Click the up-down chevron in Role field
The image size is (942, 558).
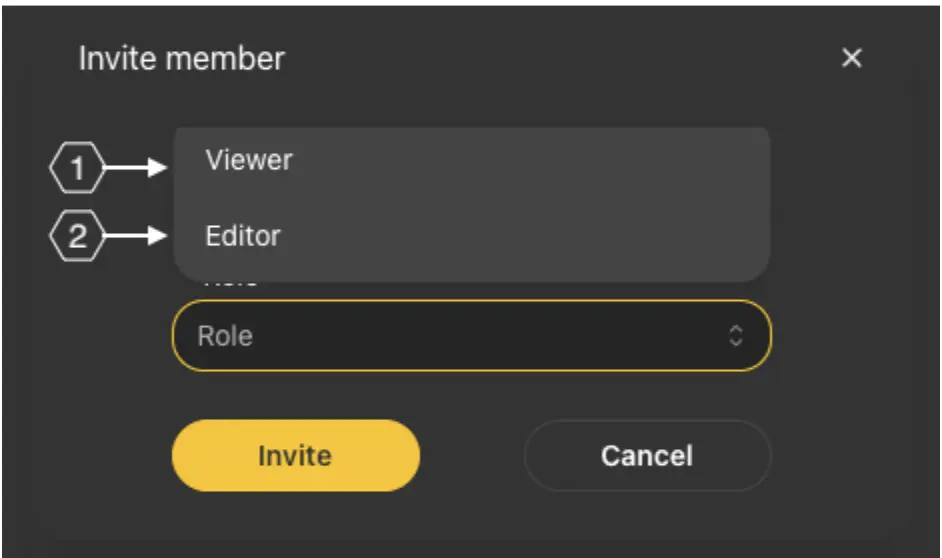(736, 336)
